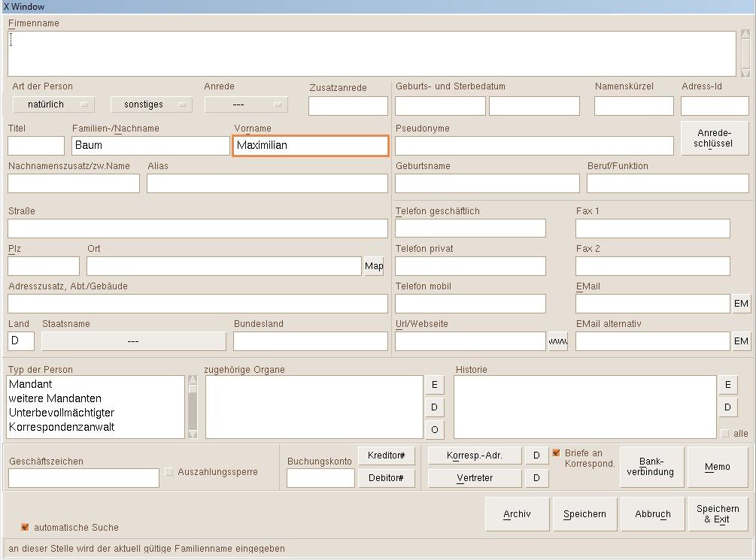Click the Pseudonyme input field
756x560 pixels.
[x=534, y=146]
